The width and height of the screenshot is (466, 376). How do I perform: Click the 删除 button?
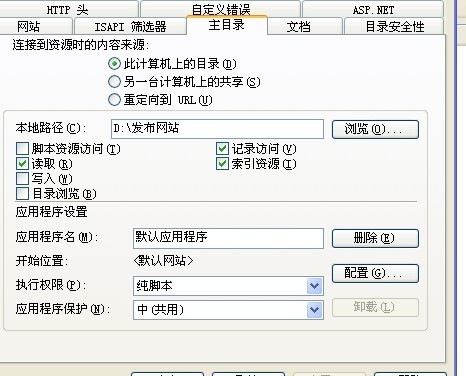tap(375, 238)
